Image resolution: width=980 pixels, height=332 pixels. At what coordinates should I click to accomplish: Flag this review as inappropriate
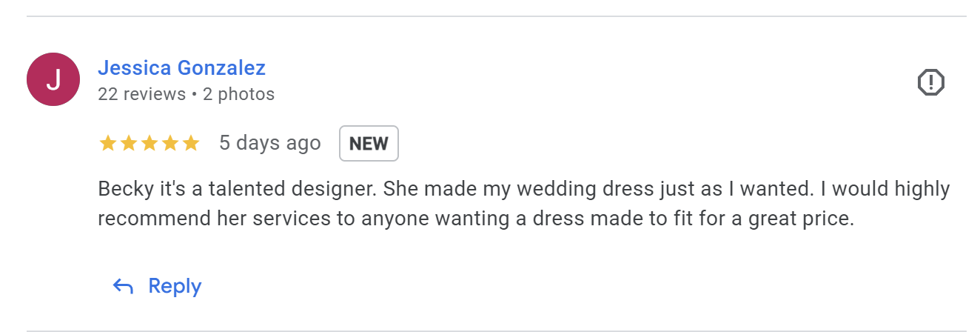coord(931,82)
